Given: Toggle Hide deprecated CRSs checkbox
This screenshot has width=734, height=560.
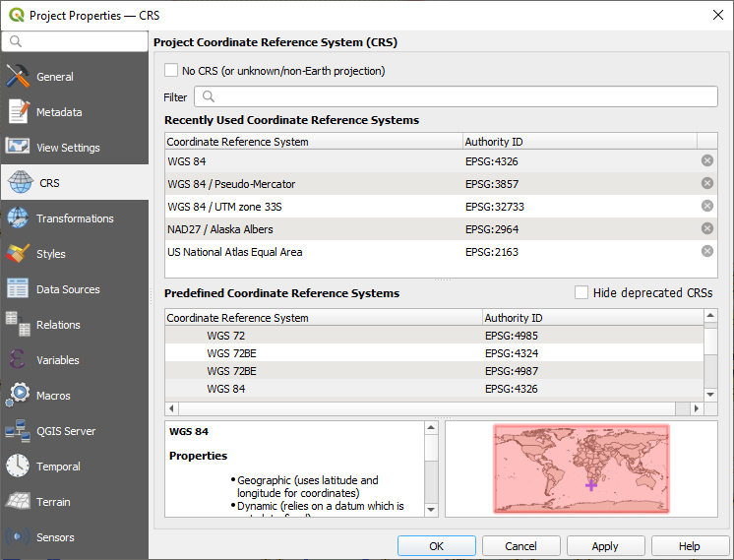Looking at the screenshot, I should click(581, 292).
